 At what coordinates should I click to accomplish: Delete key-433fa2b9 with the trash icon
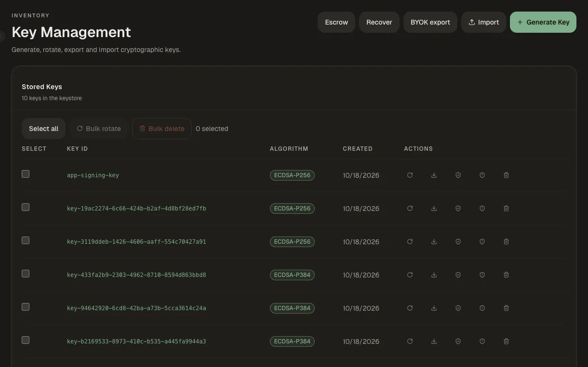(x=506, y=275)
